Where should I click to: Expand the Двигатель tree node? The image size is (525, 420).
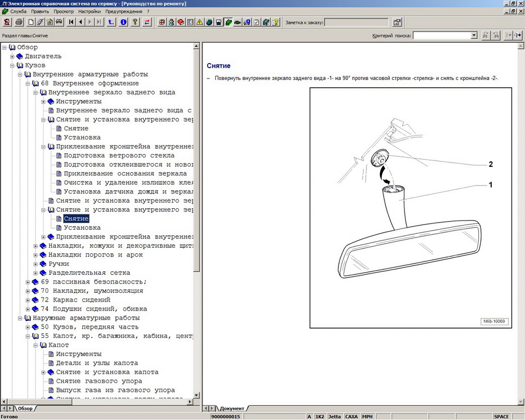[12, 56]
